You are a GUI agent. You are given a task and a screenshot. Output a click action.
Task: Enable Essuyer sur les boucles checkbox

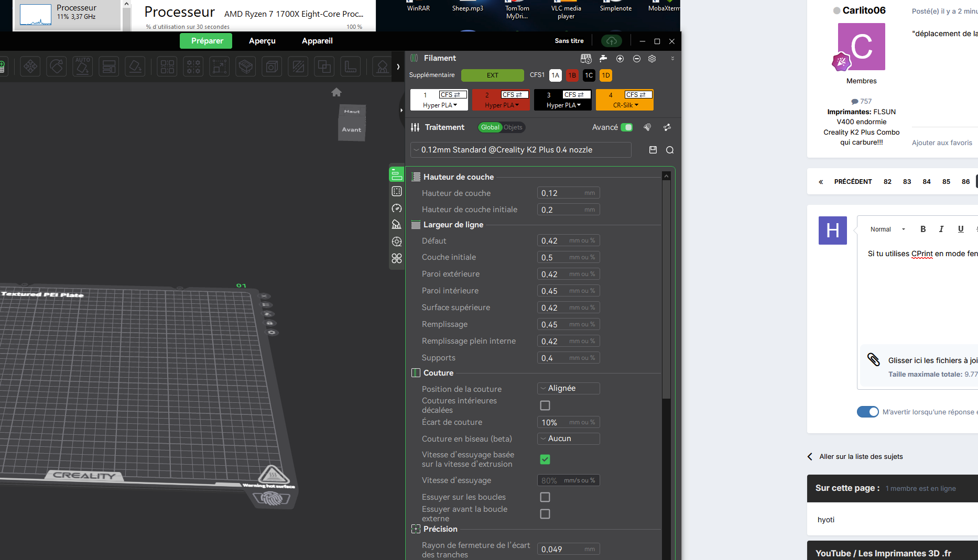point(545,497)
